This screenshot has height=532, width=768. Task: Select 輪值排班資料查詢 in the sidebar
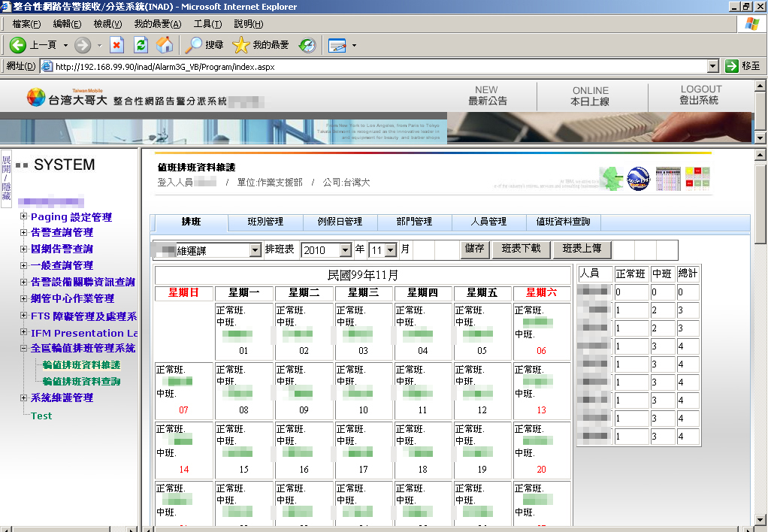(x=81, y=381)
